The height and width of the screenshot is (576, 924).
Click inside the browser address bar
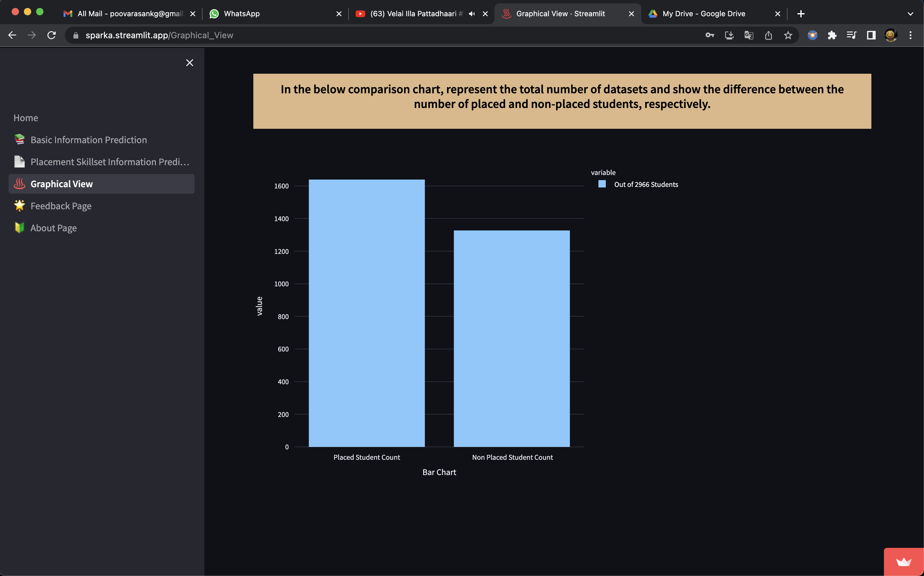click(229, 35)
